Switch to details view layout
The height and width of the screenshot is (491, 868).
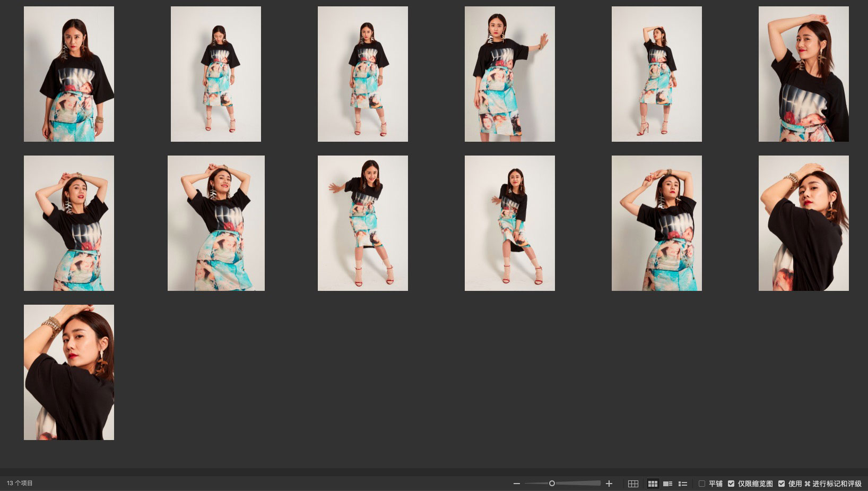click(x=668, y=484)
